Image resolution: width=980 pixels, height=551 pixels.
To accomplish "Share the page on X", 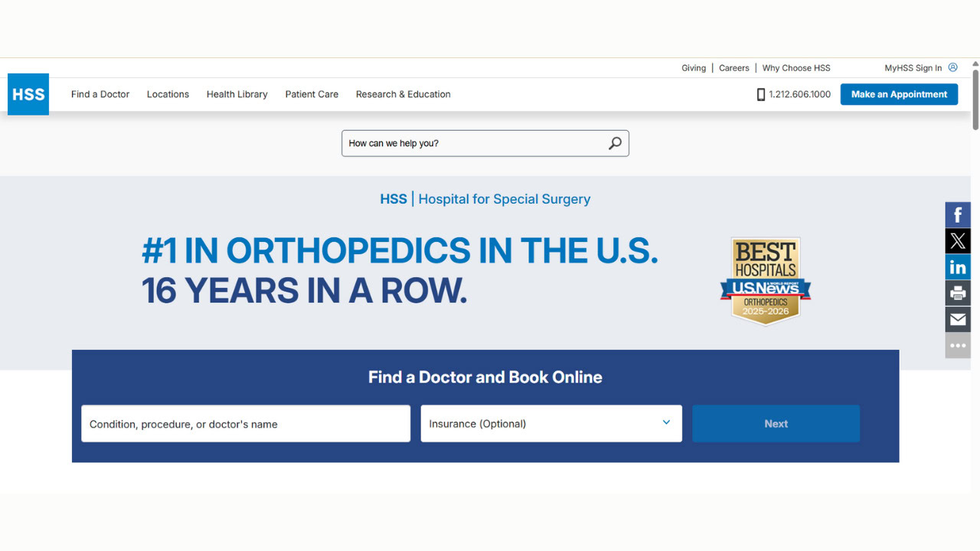I will coord(957,240).
